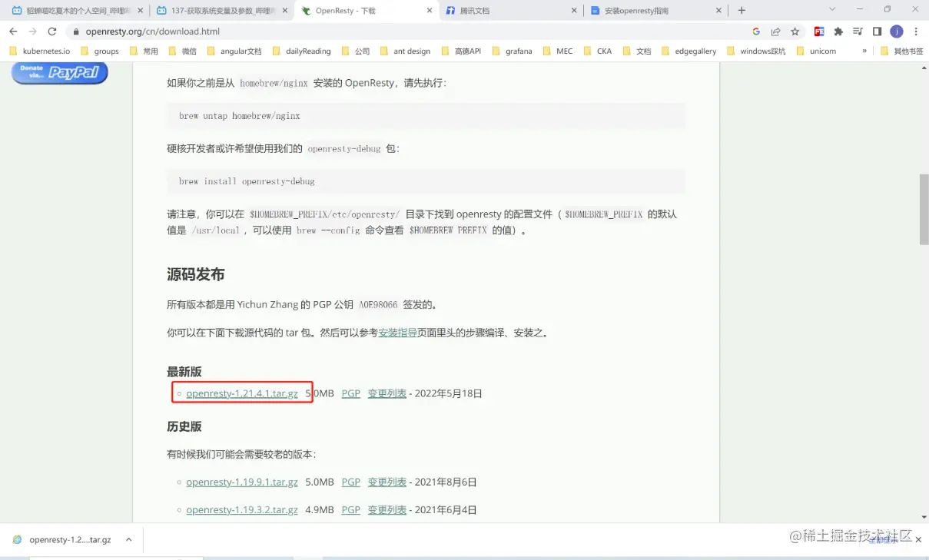Open PGP link for version 1.19.9.1
Screen dimensions: 929x560
click(351, 482)
